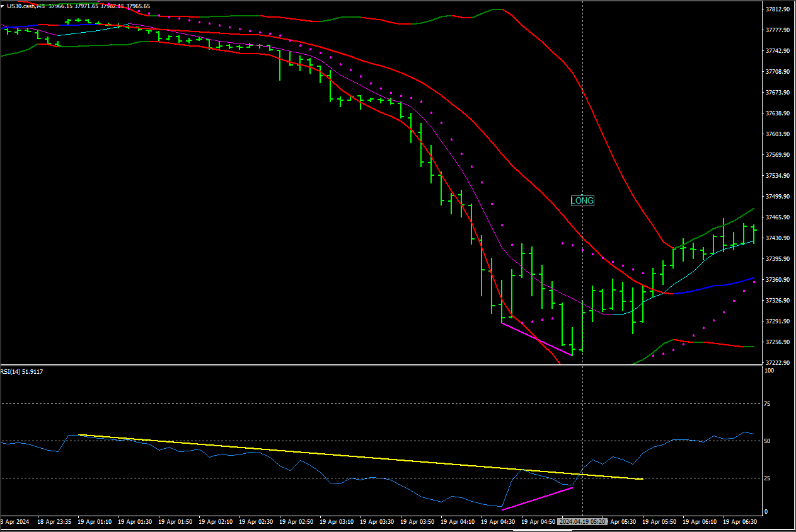Click the 37603.90 price scale label
Screen dimensions: 796x532
778,134
